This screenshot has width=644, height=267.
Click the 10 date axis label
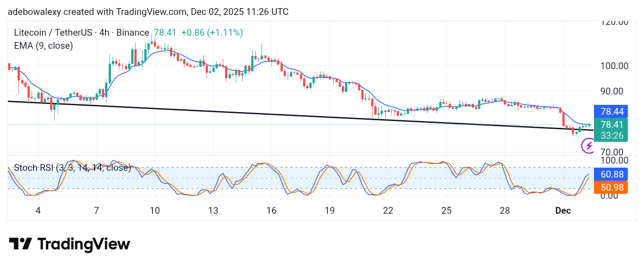(x=155, y=211)
